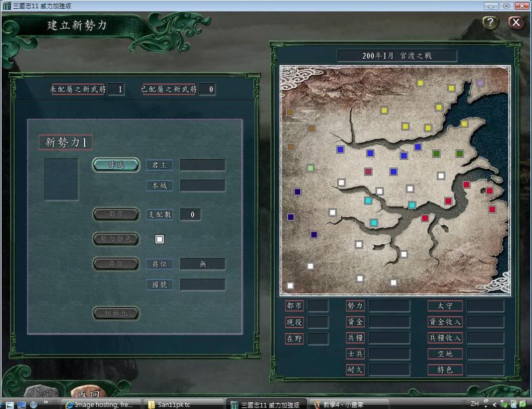
Task: Open the help question mark icon
Action: (x=489, y=23)
